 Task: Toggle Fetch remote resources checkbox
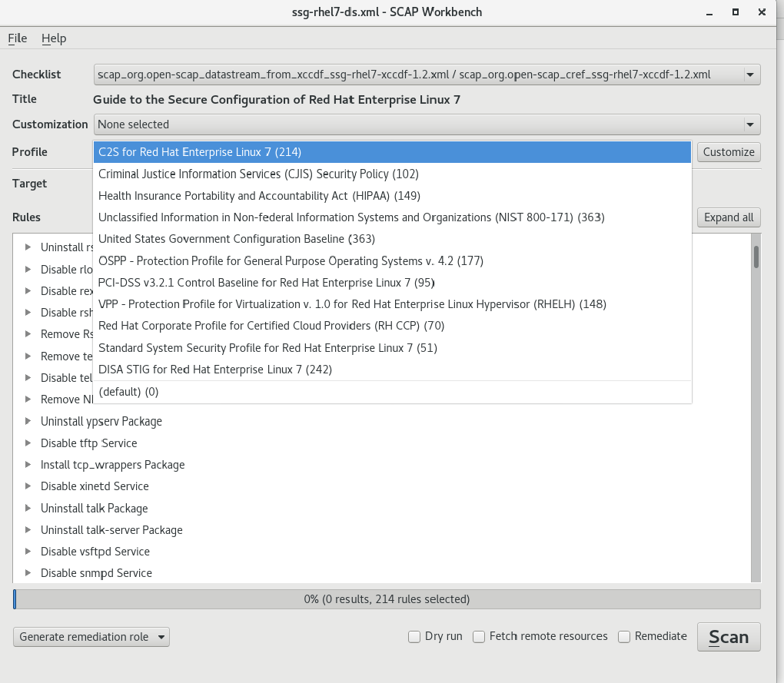coord(479,636)
